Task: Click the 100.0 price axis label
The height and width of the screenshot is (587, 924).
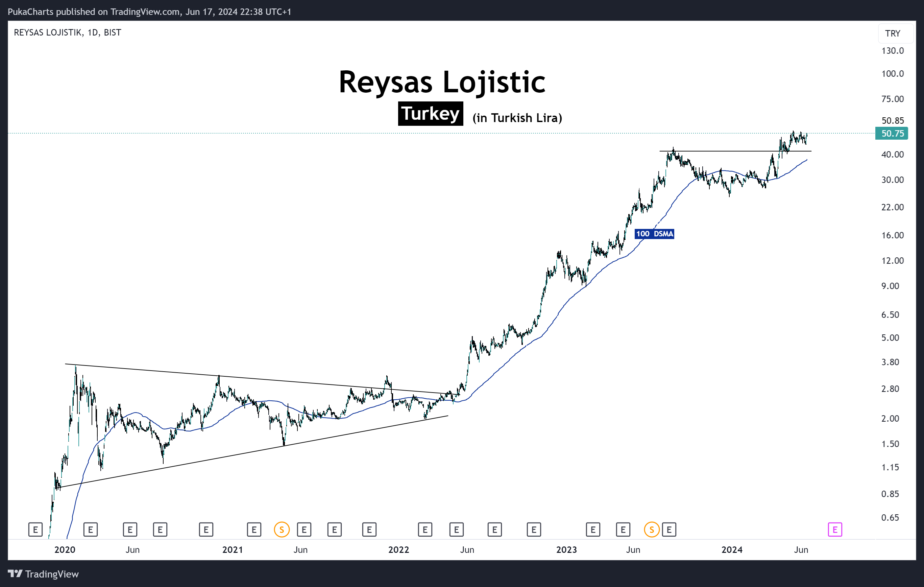Action: pos(893,74)
